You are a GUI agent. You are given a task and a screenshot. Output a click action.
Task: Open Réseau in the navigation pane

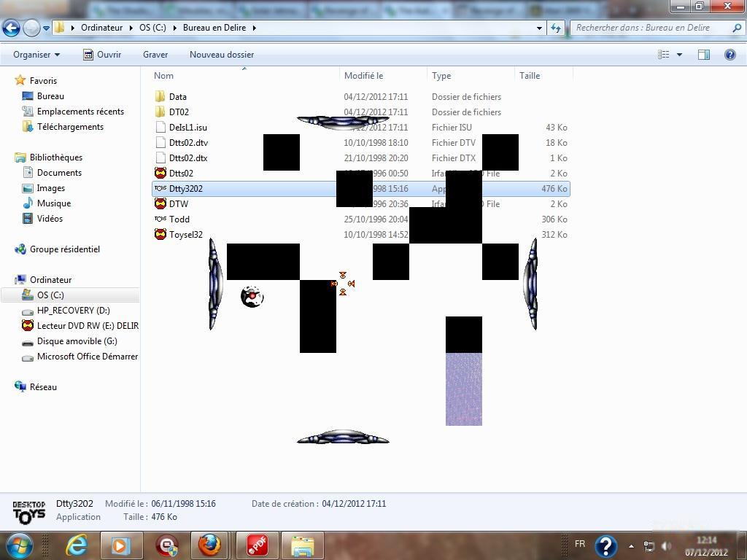(x=43, y=386)
